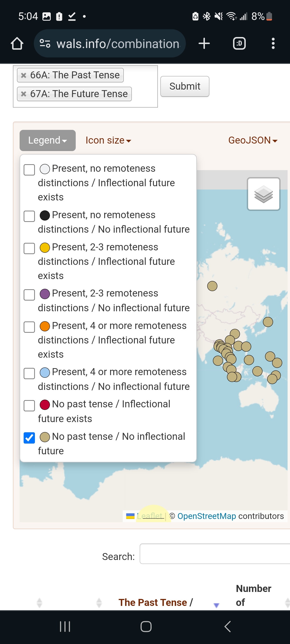Remove the 67A: The Future Tense tag
Viewport: 290px width, 644px height.
(24, 94)
